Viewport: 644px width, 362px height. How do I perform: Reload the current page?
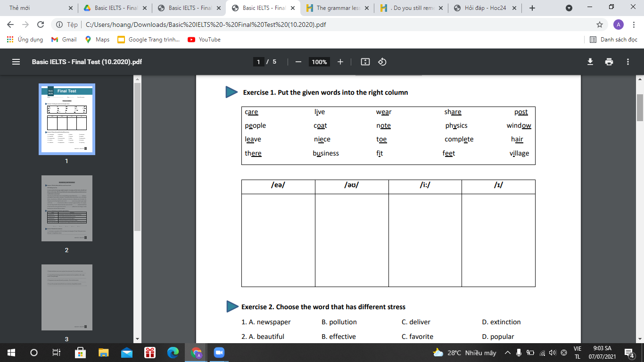coord(41,25)
